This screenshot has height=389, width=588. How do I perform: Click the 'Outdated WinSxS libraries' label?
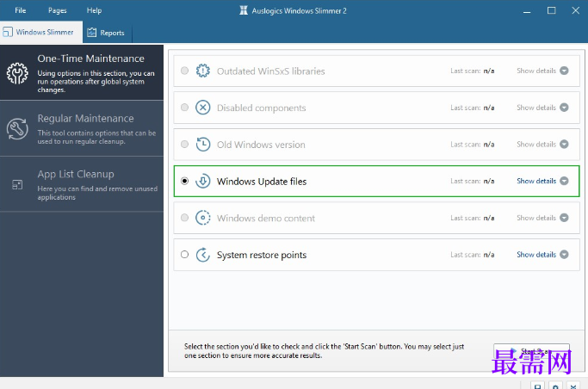tap(270, 71)
